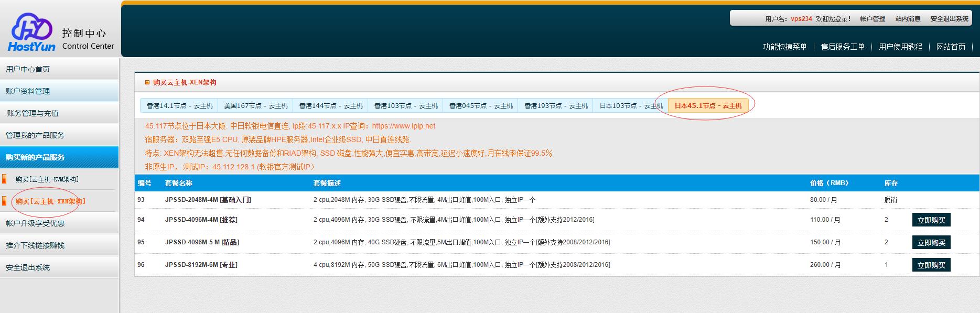Open 账务管理与充值 menu
This screenshot has width=980, height=313.
coord(59,113)
